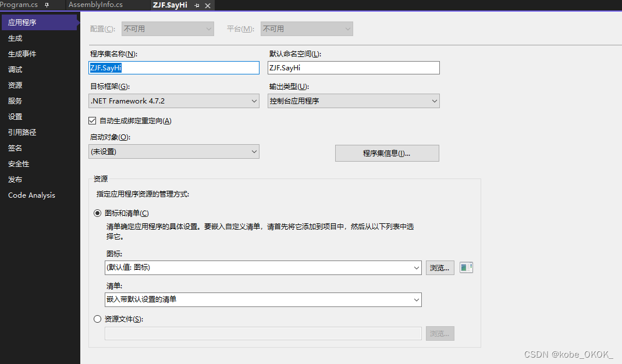Open the 配置 dropdown
This screenshot has width=622, height=364.
[168, 29]
